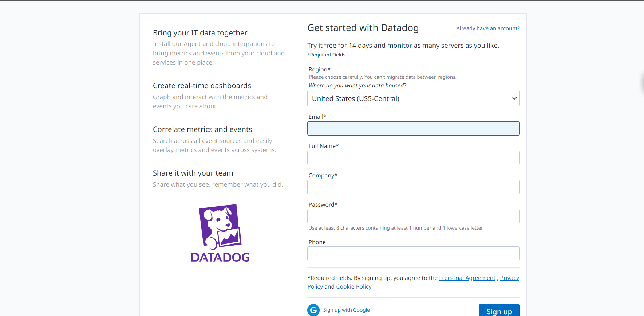Click the blue Sign up button
Screen dimensions: 644x316
[499, 311]
